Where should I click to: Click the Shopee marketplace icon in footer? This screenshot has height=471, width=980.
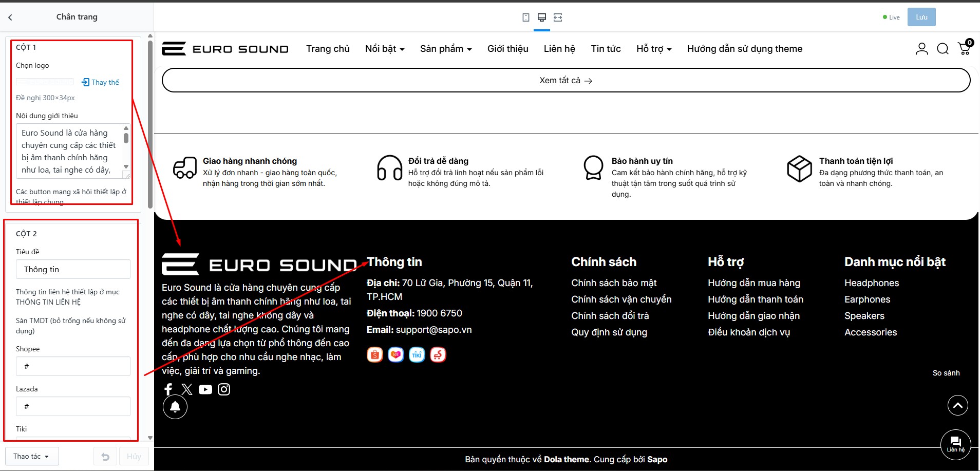(375, 354)
